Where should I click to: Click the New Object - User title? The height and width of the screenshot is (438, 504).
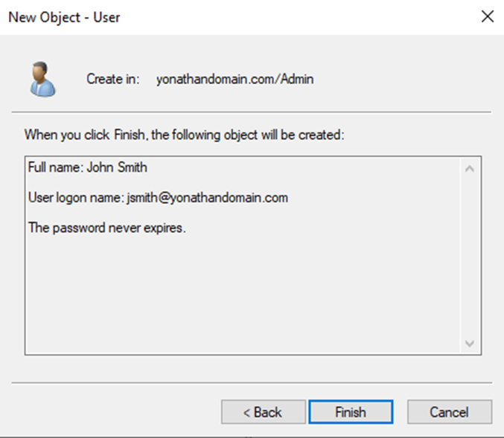[64, 17]
